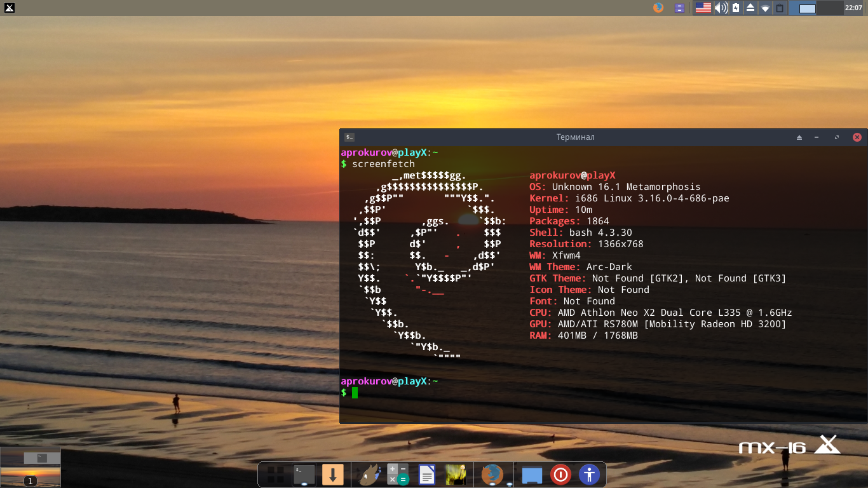Open the blue file manager dock icon

click(x=531, y=475)
